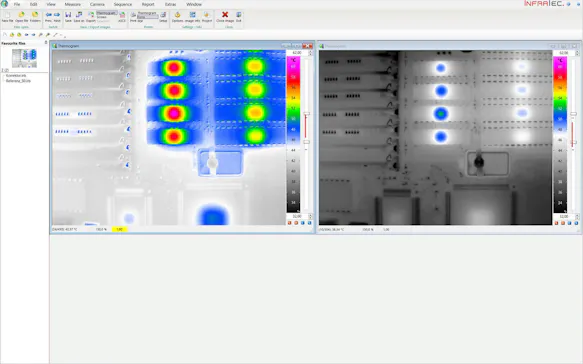Open the Measure menu
The width and height of the screenshot is (583, 364).
click(x=73, y=4)
